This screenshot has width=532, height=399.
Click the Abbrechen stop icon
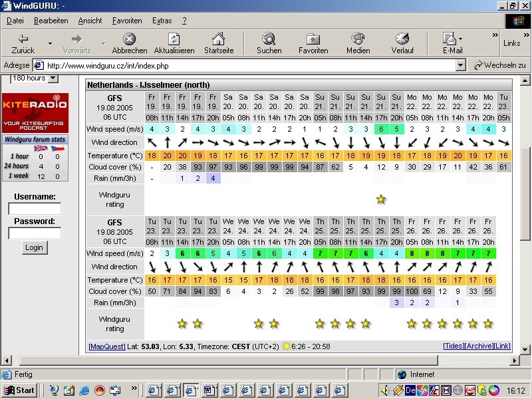coord(130,39)
